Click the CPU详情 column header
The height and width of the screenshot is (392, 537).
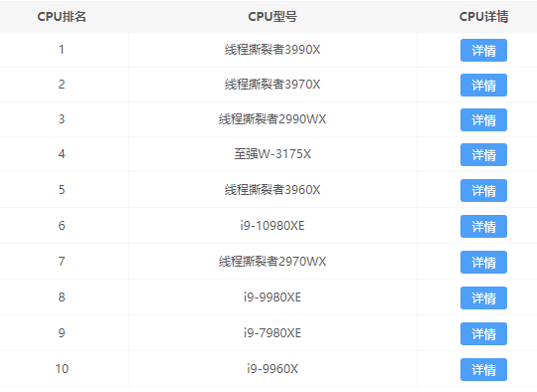[x=483, y=17]
